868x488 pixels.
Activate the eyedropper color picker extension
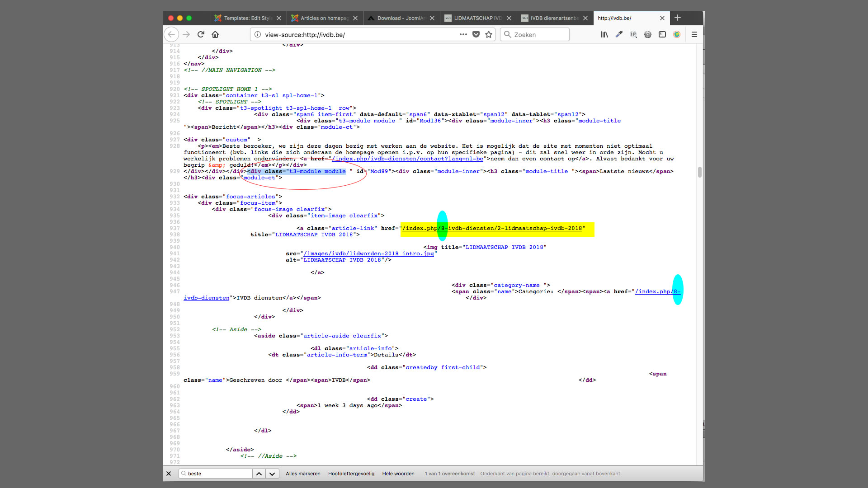pos(619,34)
